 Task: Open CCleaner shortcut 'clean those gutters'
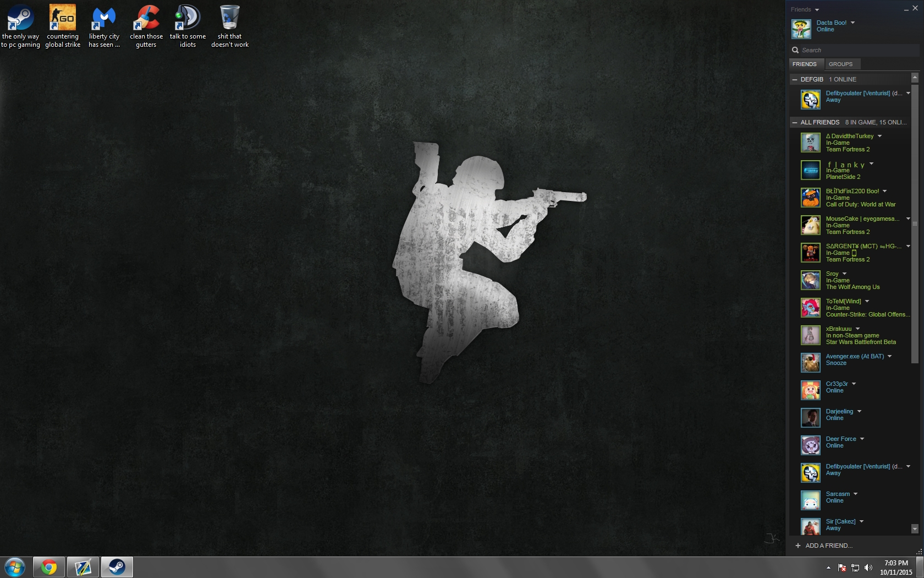click(x=146, y=26)
